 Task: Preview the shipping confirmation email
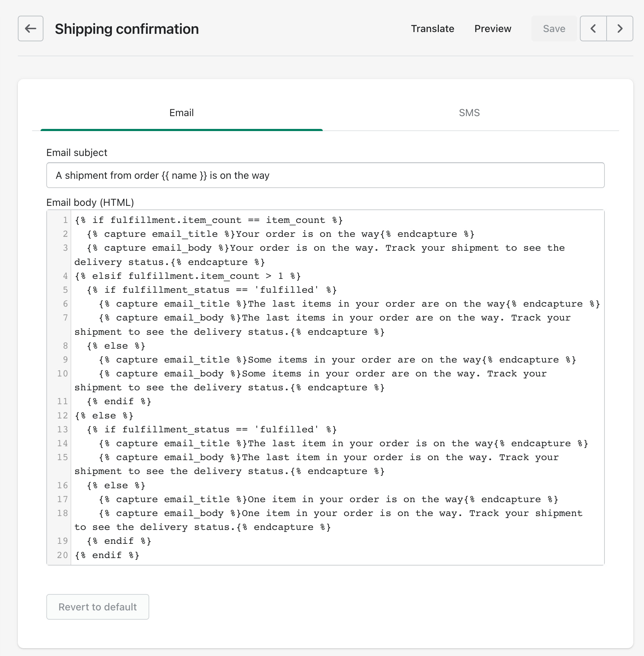pos(493,28)
